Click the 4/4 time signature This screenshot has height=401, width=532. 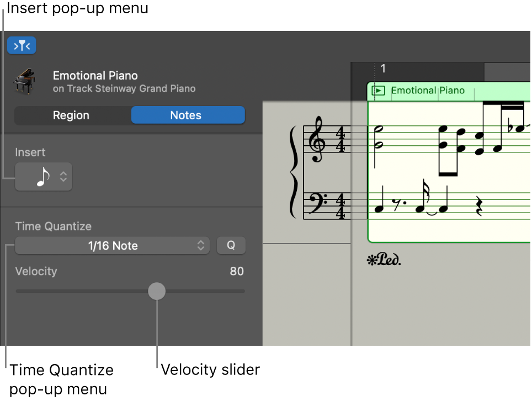[341, 139]
